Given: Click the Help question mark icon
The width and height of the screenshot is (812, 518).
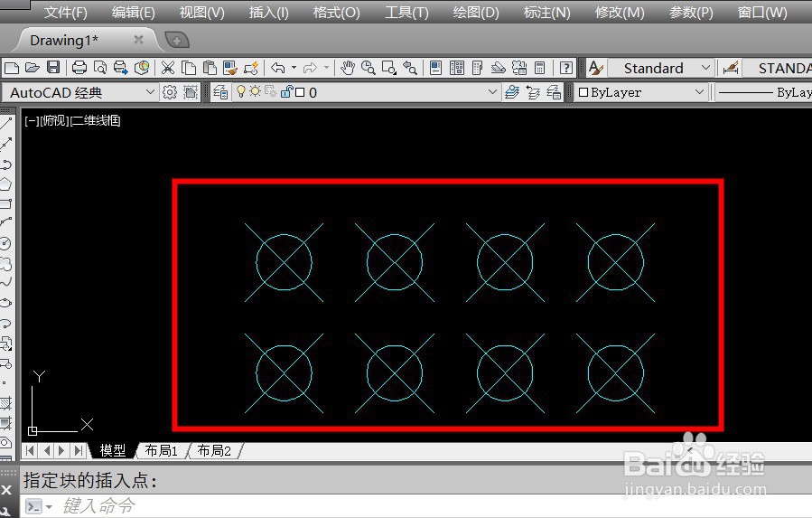Looking at the screenshot, I should tap(566, 68).
